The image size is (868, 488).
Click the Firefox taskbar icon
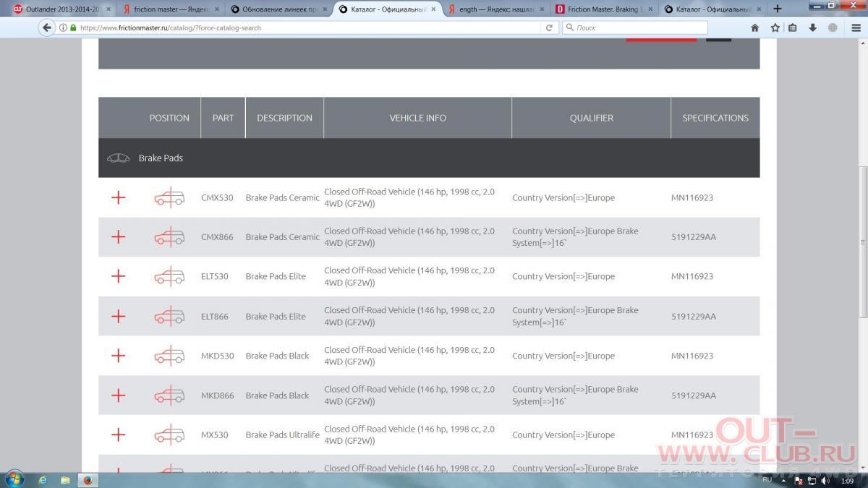pyautogui.click(x=88, y=479)
